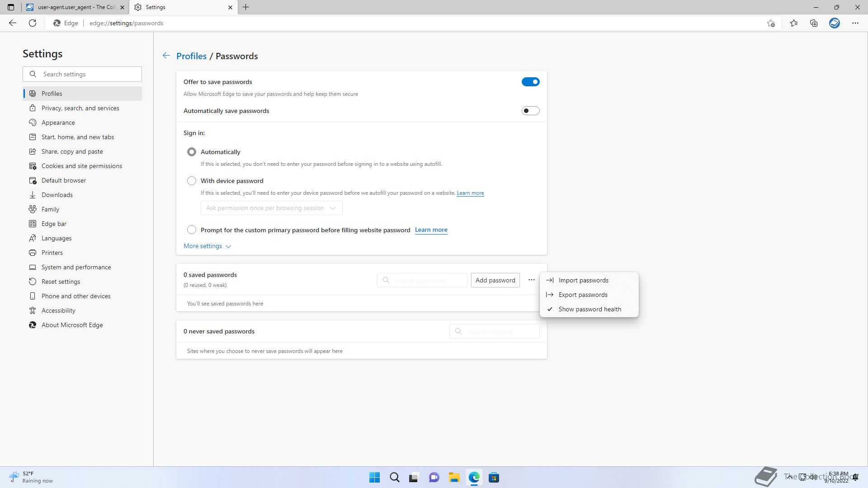Go to Downloads settings
The image size is (868, 488).
[82, 195]
